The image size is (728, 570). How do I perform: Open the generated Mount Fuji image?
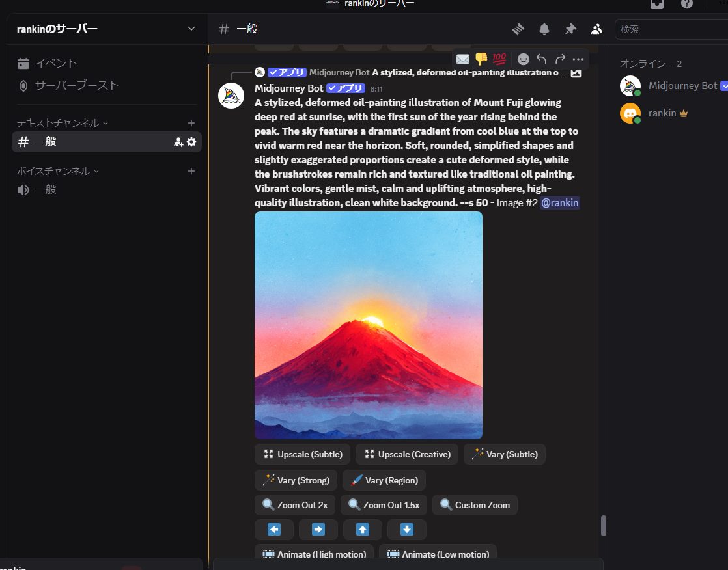[x=369, y=325]
